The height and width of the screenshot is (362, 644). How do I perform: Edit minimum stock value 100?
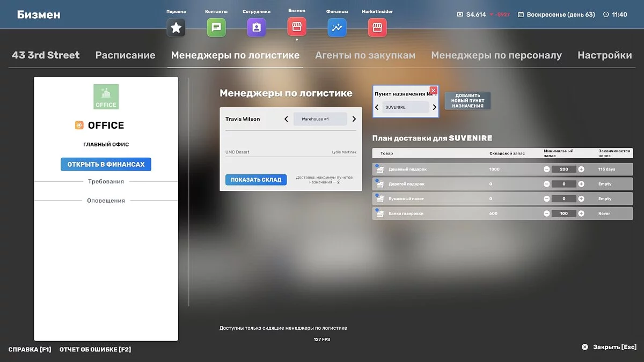coord(564,213)
